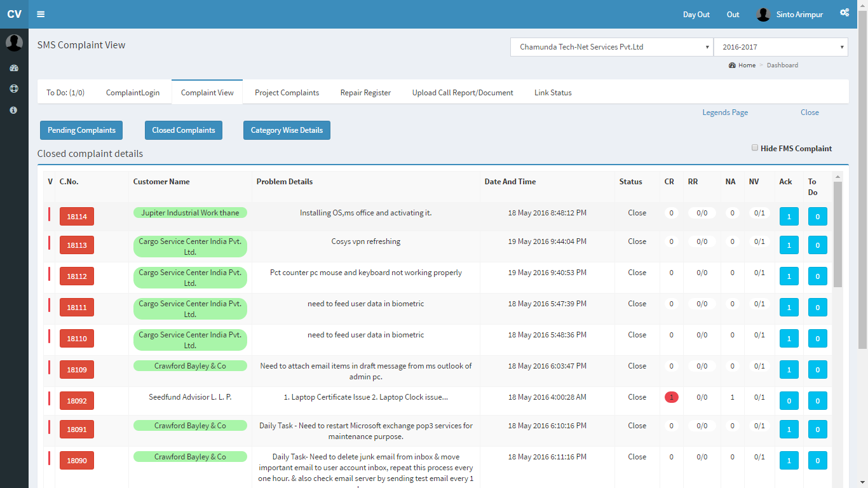Open complaint number 18112

click(77, 276)
